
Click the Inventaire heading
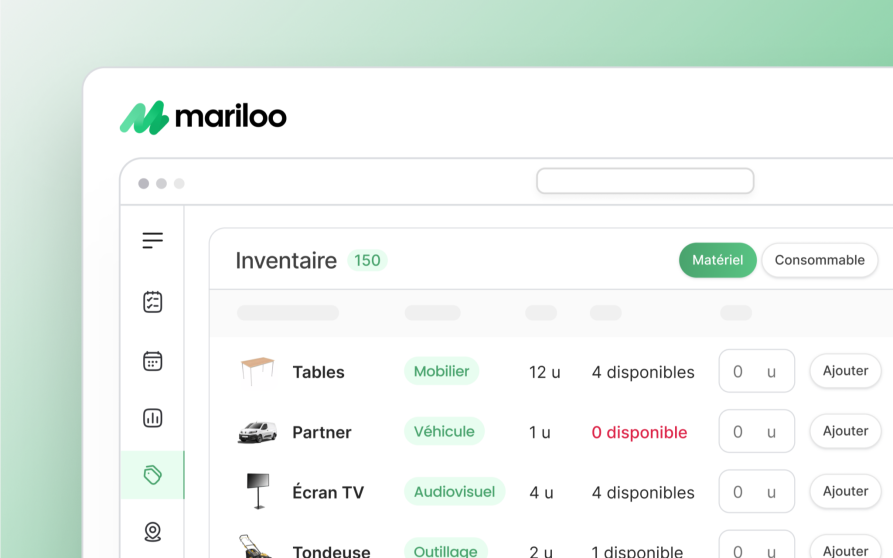coord(286,261)
